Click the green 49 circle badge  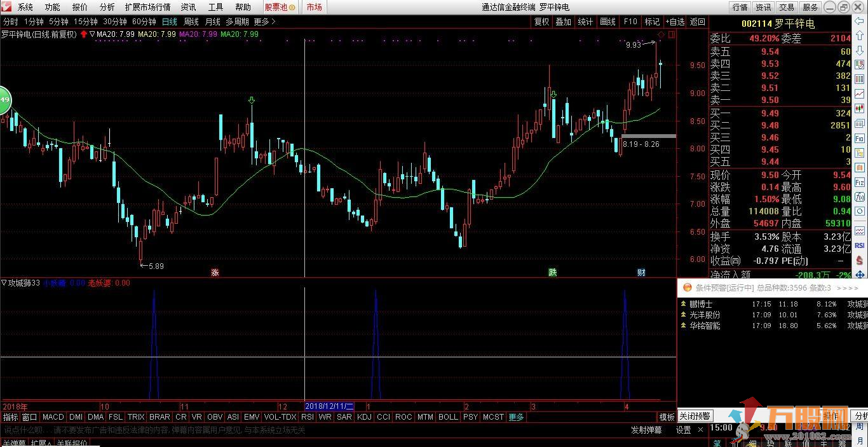click(4, 100)
